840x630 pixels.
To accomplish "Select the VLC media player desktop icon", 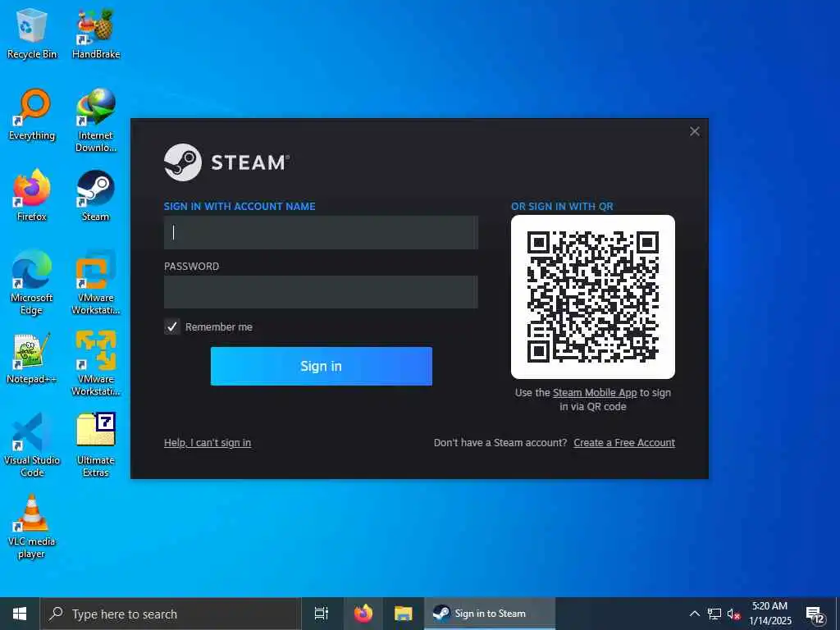I will 32,527.
